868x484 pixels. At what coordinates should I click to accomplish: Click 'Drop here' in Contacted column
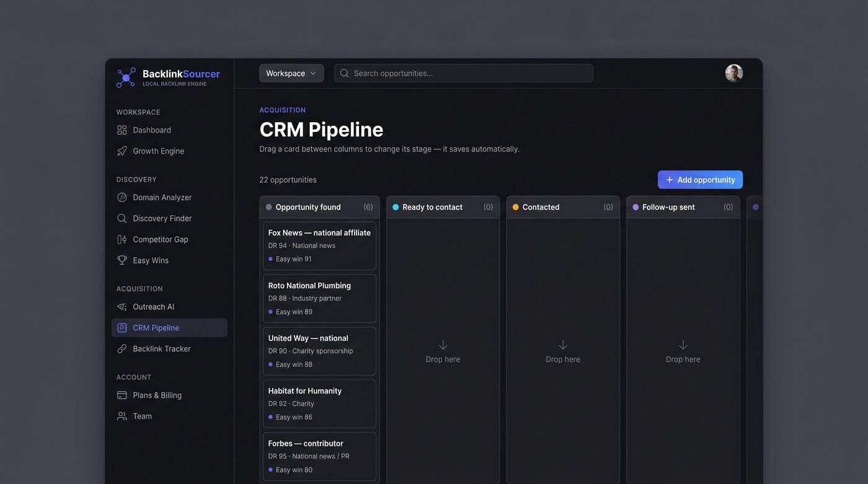563,360
